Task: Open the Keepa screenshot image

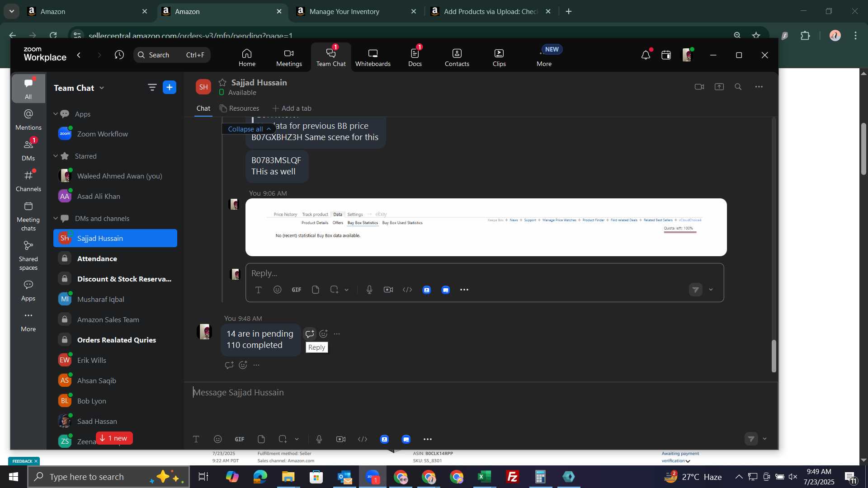Action: [486, 227]
